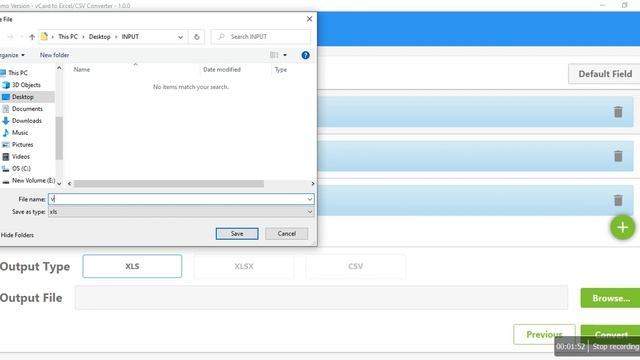Go back with the Previous button
Screen dimensions: 640x360
click(x=544, y=334)
